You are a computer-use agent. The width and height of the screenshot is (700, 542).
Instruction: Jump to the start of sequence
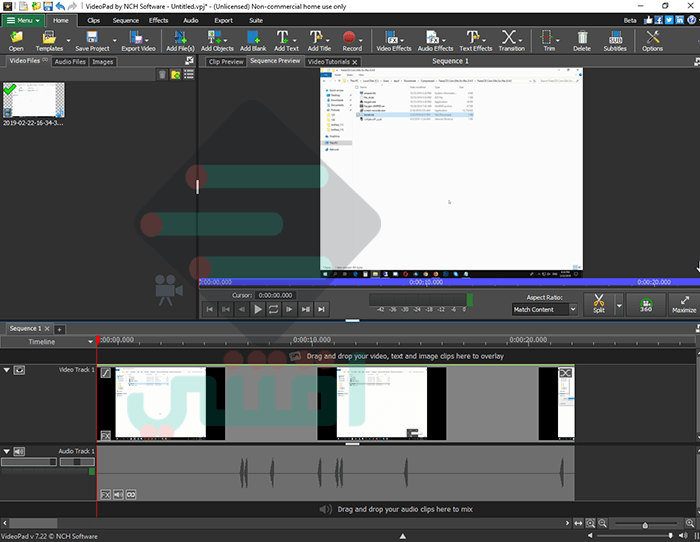[209, 309]
